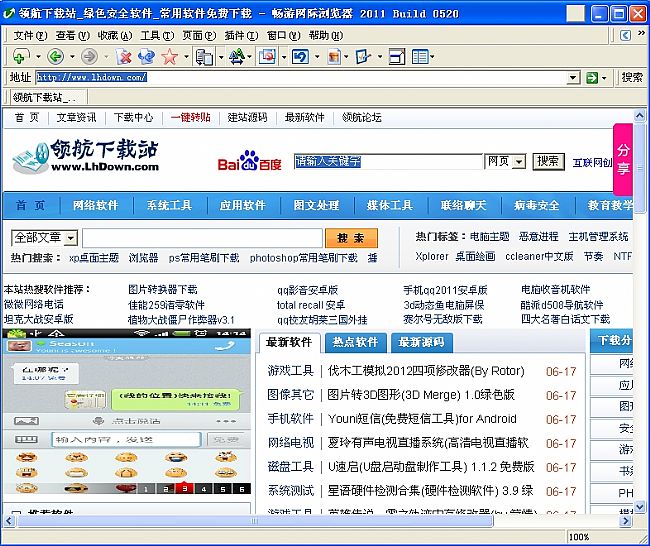Open favorites with the red star icon
This screenshot has height=546, width=650.
click(x=170, y=56)
